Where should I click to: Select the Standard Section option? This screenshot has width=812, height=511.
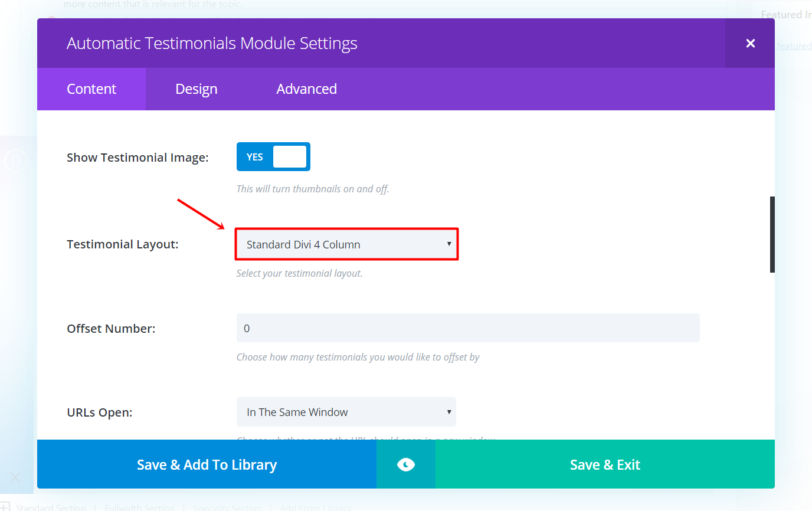pyautogui.click(x=51, y=507)
